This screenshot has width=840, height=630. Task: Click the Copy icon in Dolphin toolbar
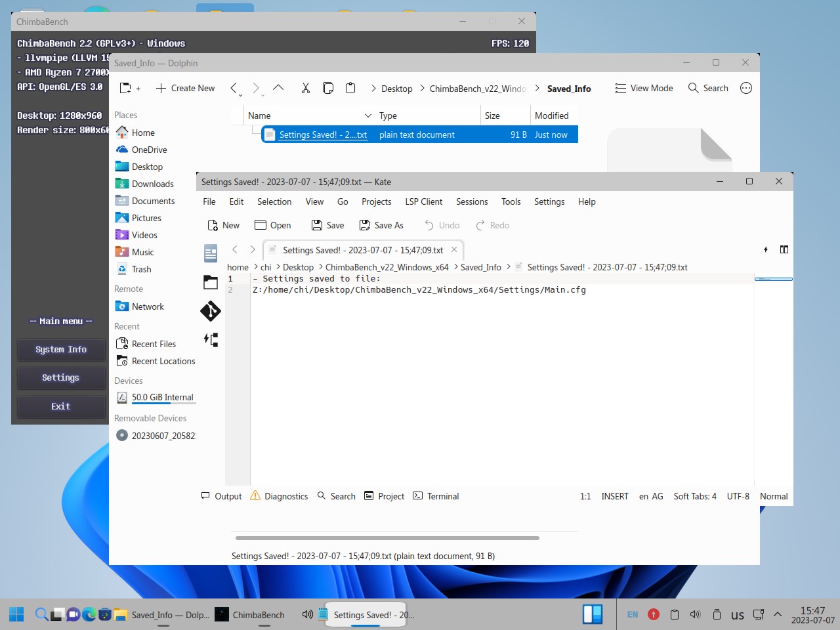coord(328,88)
